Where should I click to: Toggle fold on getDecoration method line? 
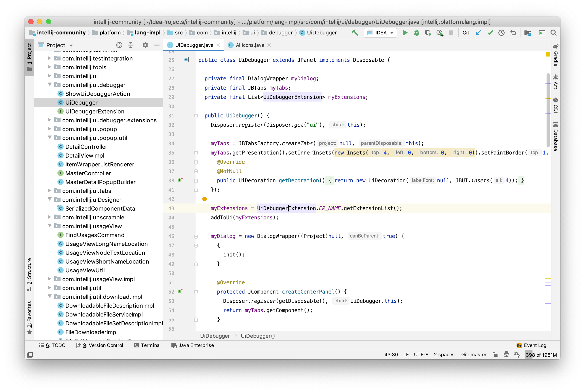[x=196, y=181]
